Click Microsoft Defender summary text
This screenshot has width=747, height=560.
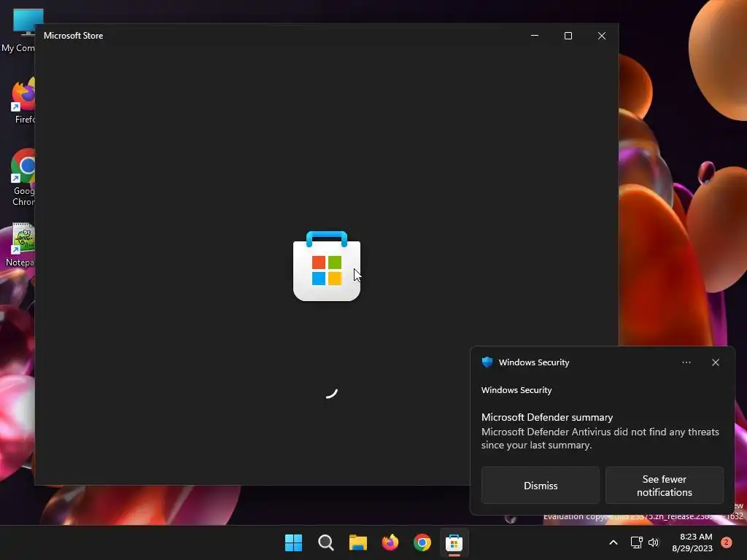click(547, 417)
